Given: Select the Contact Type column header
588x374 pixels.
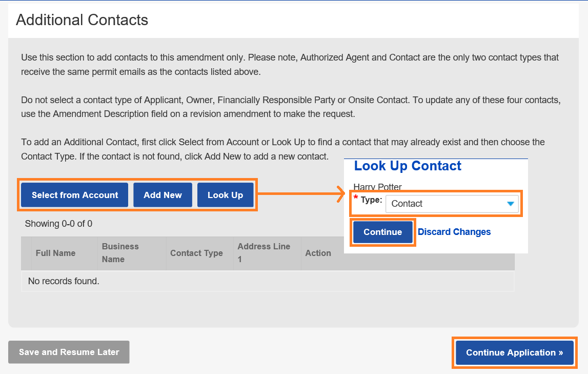Looking at the screenshot, I should [x=196, y=253].
